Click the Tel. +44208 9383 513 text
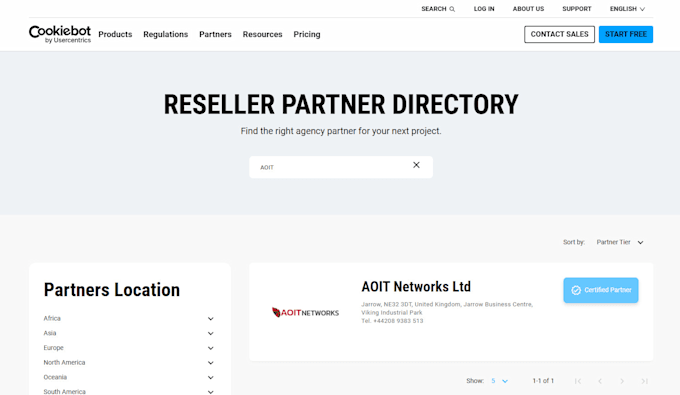This screenshot has height=395, width=680. [x=392, y=321]
